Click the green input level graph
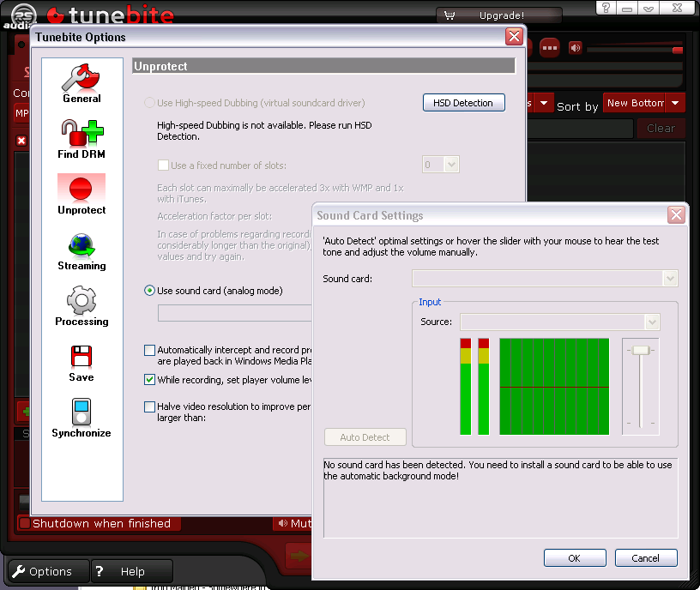The height and width of the screenshot is (590, 700). [554, 387]
